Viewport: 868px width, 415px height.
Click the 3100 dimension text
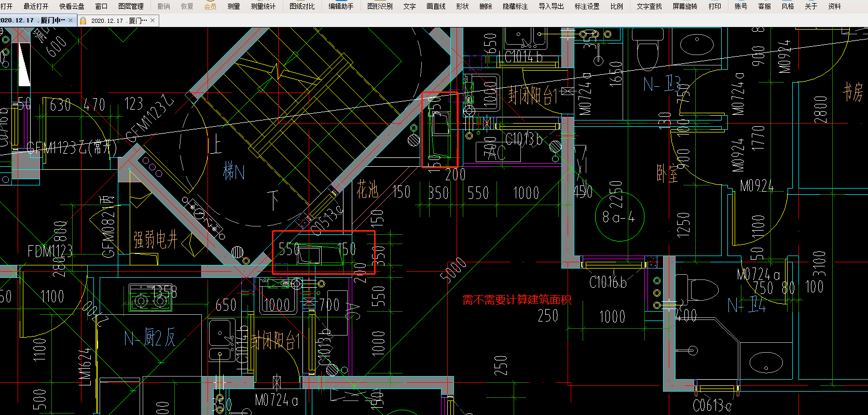(819, 264)
